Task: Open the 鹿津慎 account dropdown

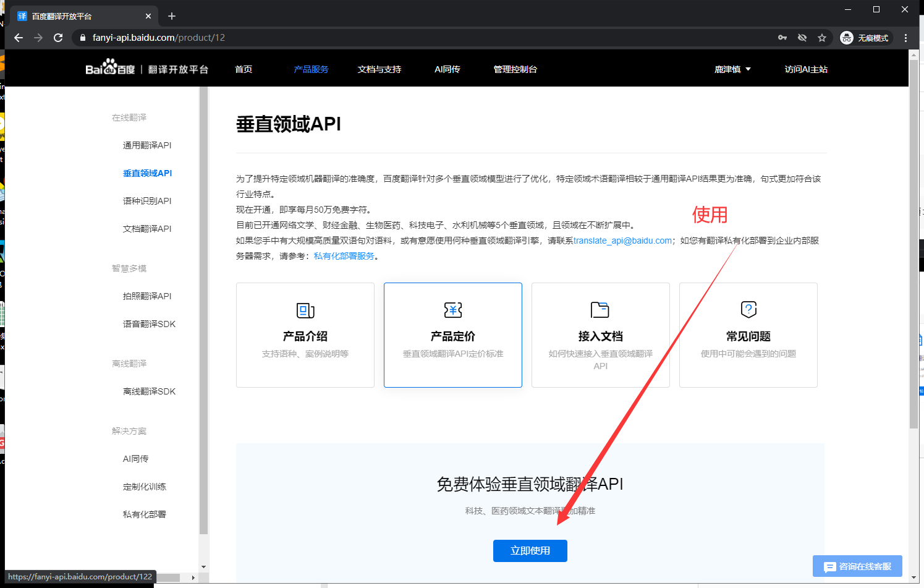Action: (732, 69)
